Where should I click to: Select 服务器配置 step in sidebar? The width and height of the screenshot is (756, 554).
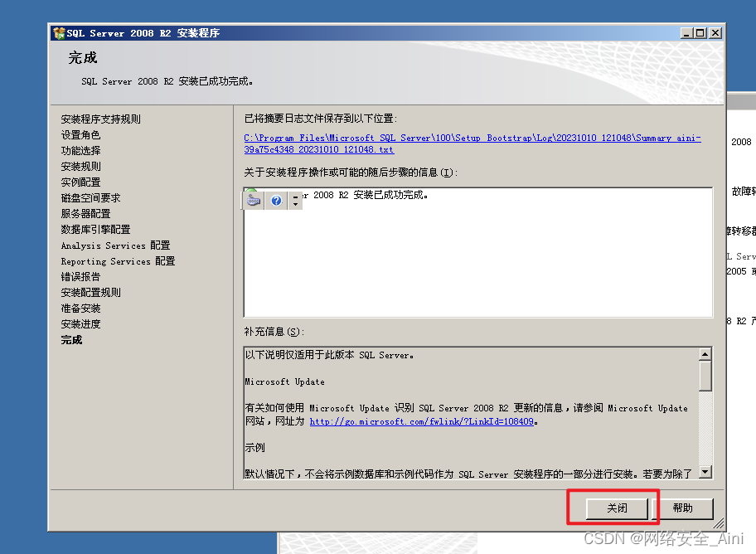[86, 214]
